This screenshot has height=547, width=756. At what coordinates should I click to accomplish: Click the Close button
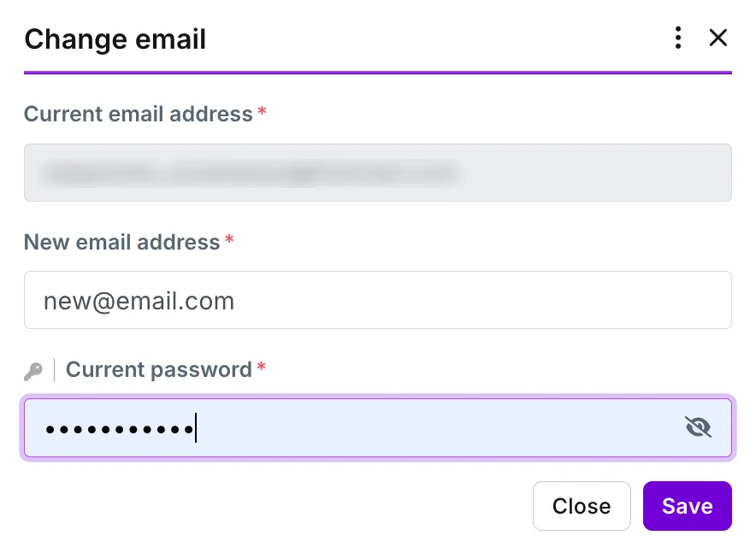tap(582, 506)
